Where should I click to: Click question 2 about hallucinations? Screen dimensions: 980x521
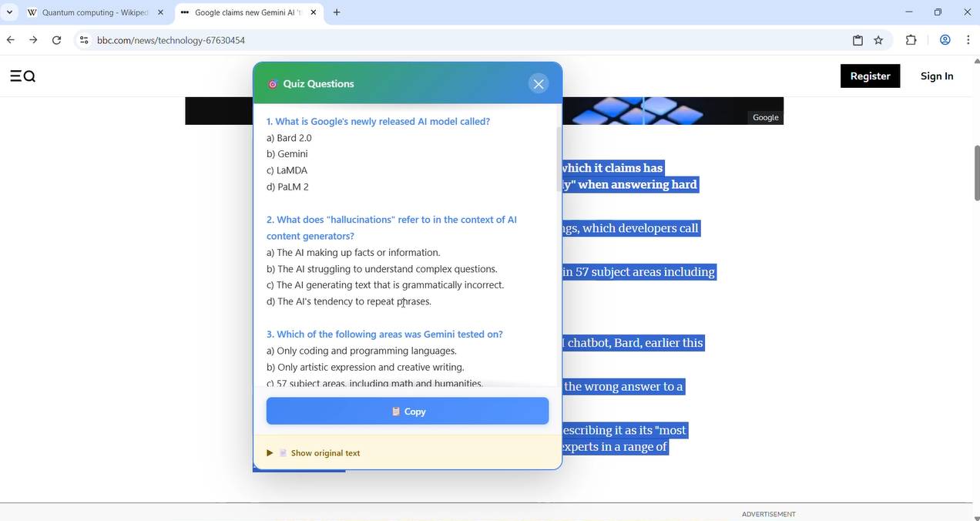click(391, 228)
